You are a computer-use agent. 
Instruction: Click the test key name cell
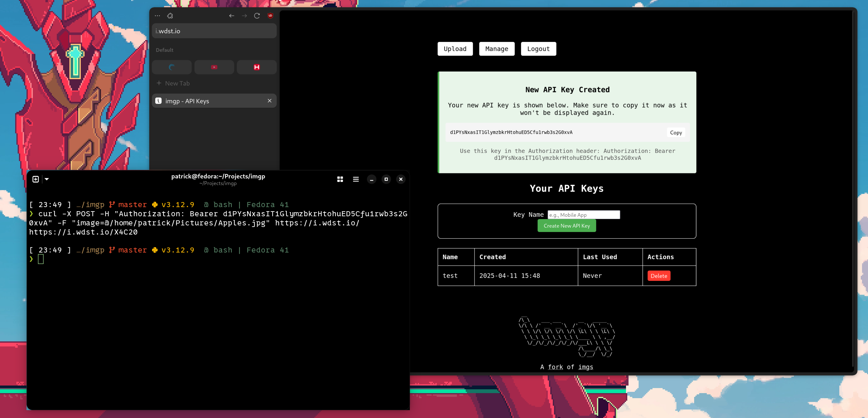[x=456, y=276]
